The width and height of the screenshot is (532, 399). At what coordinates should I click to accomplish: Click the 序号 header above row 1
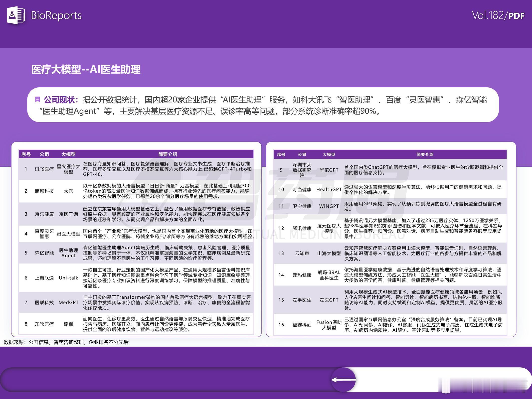pyautogui.click(x=26, y=154)
